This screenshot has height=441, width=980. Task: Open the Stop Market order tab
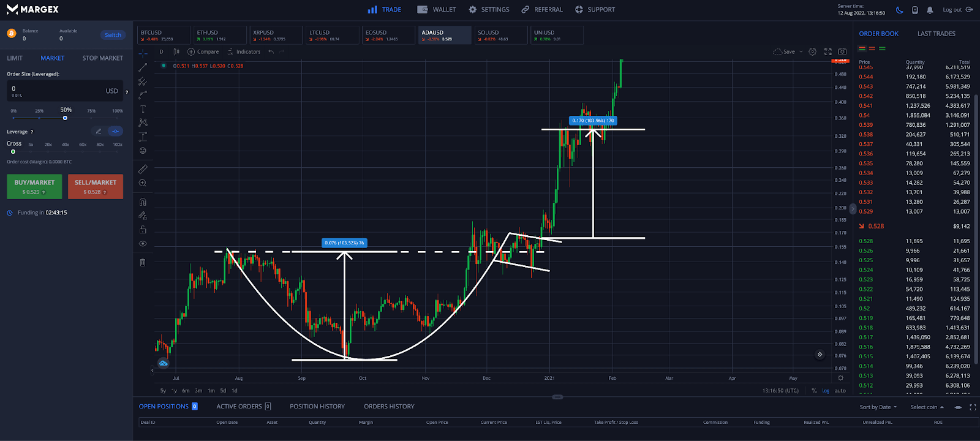(x=102, y=58)
